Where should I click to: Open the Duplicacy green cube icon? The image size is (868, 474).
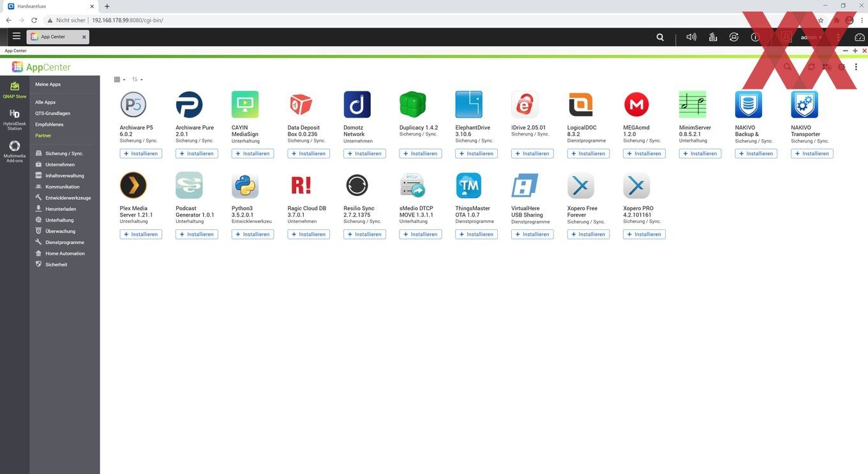pyautogui.click(x=413, y=105)
